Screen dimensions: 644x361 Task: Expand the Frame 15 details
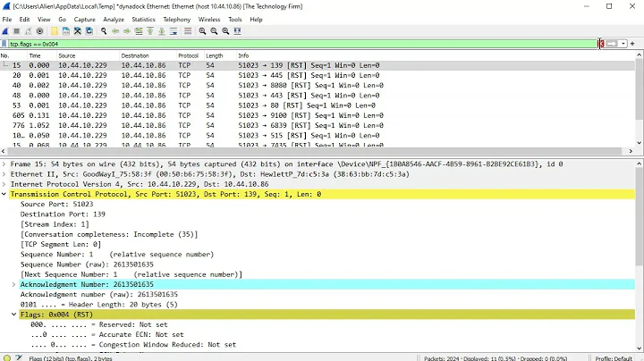tap(4, 164)
